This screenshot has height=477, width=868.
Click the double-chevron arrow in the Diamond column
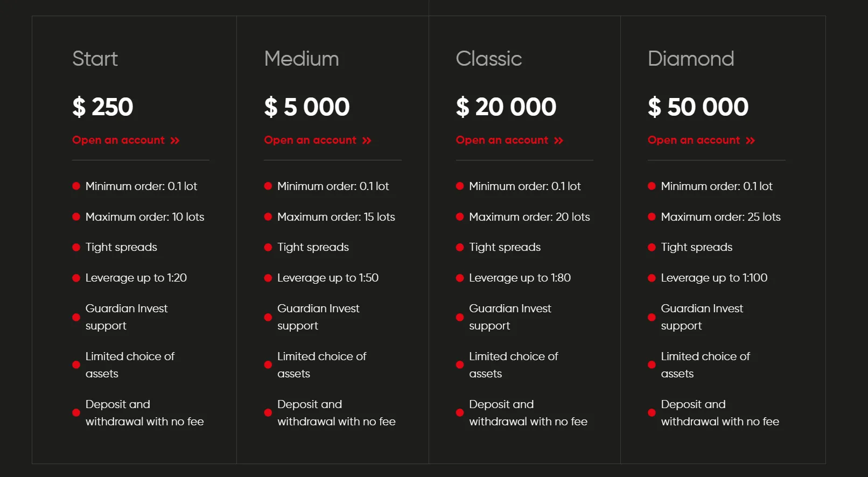pyautogui.click(x=751, y=141)
